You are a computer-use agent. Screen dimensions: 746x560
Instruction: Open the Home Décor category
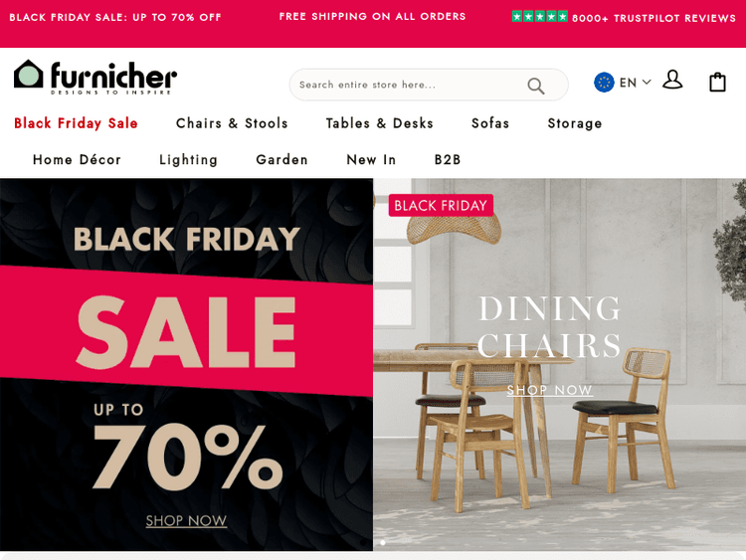coord(77,159)
